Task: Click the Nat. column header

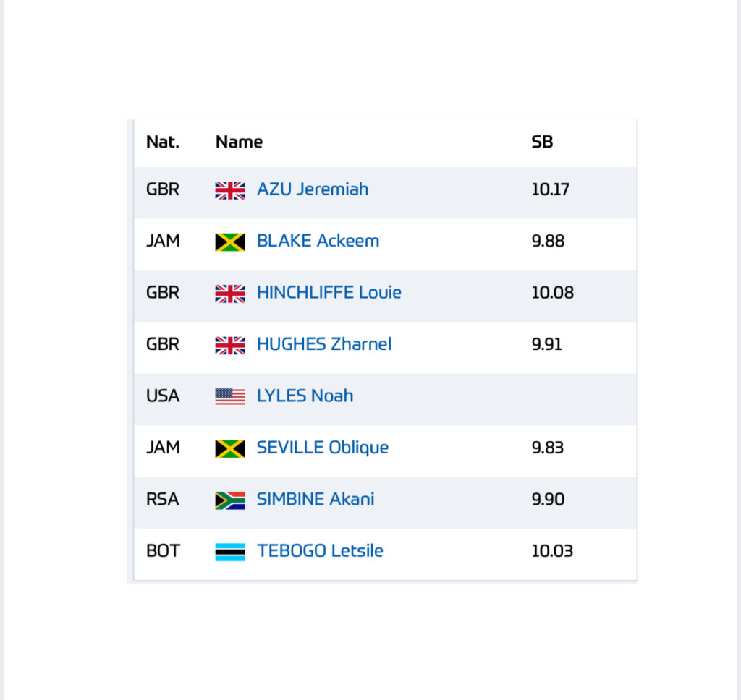Action: [x=163, y=142]
